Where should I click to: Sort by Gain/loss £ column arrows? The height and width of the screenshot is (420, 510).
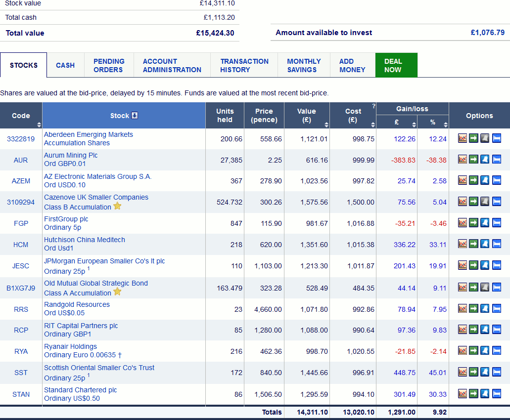[x=414, y=125]
